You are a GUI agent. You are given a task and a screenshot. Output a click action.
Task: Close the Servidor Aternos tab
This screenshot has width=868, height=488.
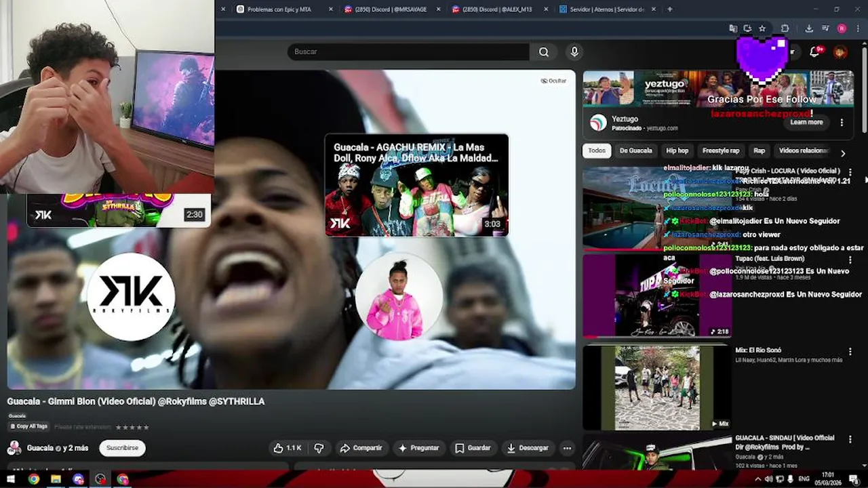654,9
